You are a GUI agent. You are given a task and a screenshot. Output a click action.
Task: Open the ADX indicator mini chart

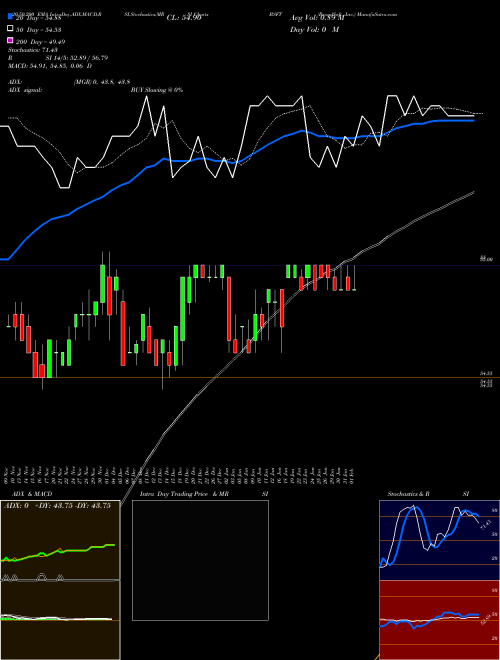point(60,540)
